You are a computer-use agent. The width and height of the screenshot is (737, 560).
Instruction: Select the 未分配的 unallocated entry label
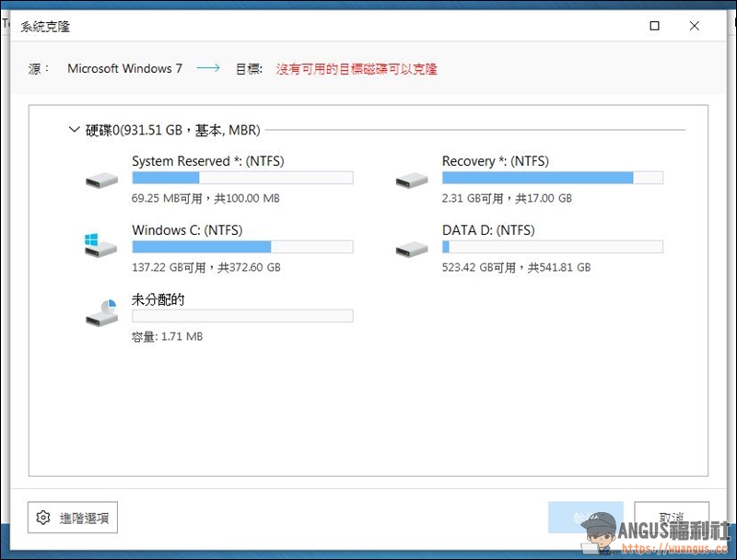coord(158,299)
